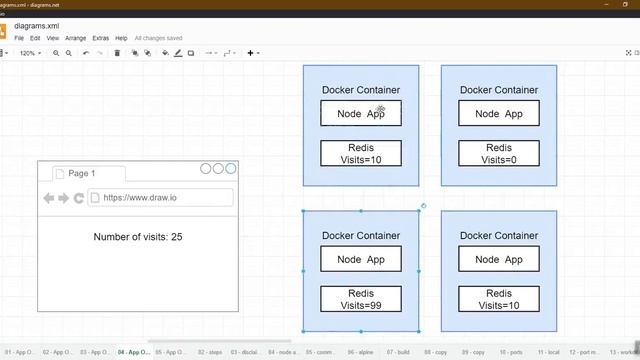The height and width of the screenshot is (360, 640).
Task: Click the Zoom In magnifier icon
Action: click(x=56, y=53)
